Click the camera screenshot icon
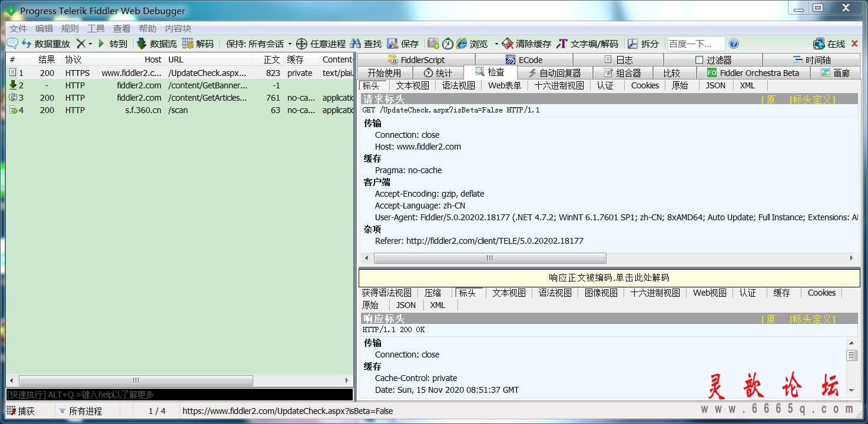Screen dimensions: 868x424 tap(433, 44)
